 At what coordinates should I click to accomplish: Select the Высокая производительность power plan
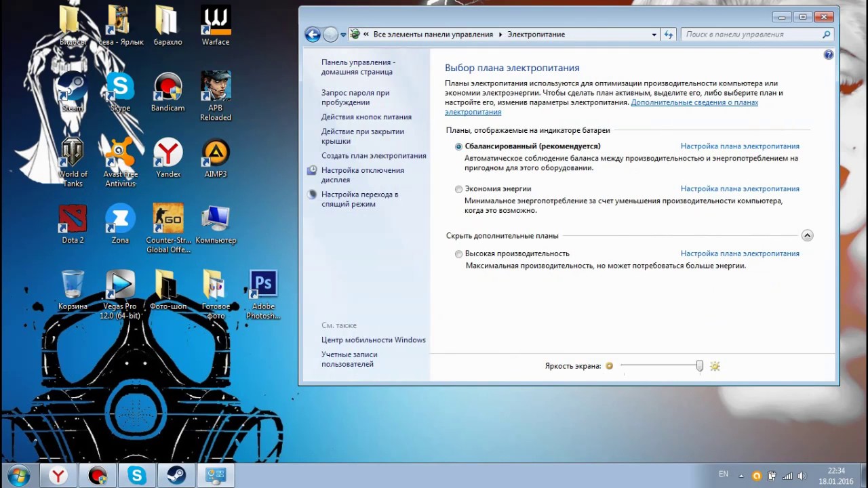point(459,254)
